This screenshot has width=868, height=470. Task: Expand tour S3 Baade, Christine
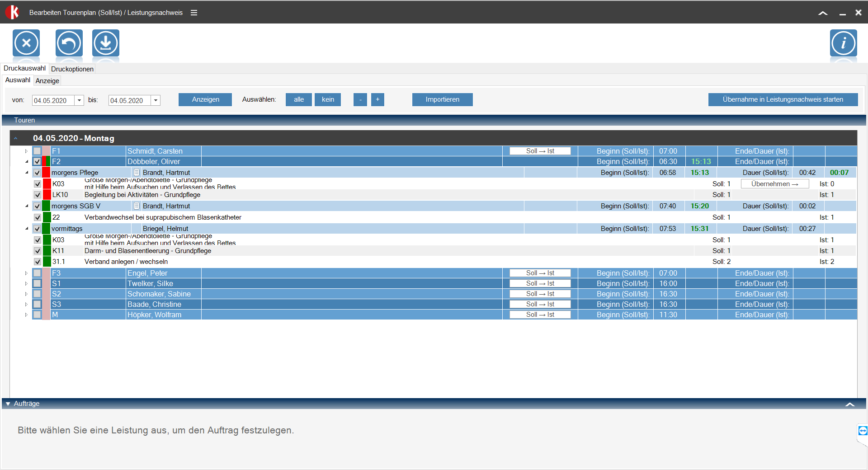click(26, 304)
